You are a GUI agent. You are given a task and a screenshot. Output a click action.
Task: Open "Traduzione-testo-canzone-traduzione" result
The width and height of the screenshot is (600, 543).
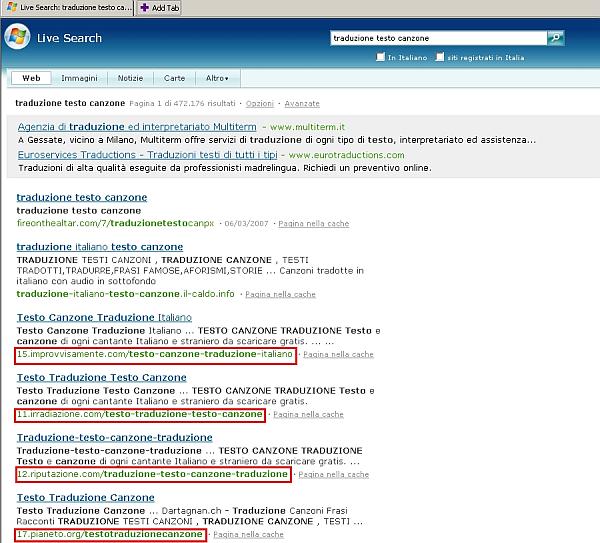[115, 438]
